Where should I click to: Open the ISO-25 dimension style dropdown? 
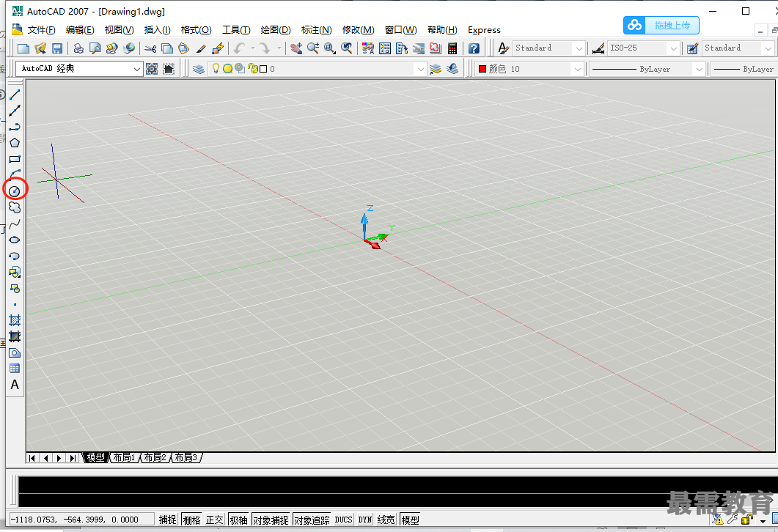673,48
